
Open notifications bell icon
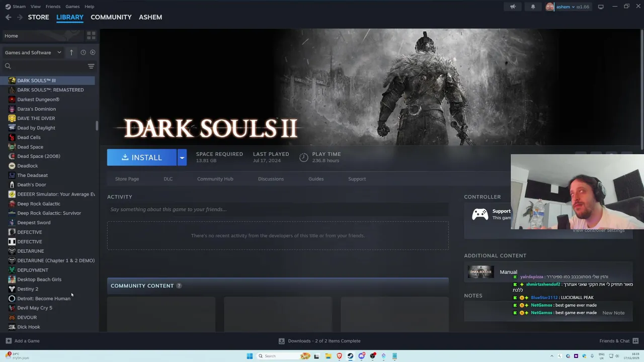(533, 7)
